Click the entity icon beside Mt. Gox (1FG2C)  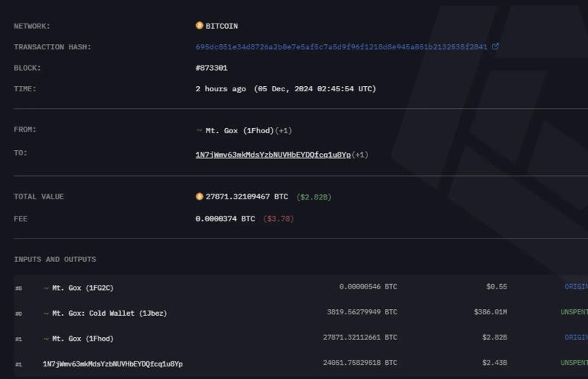(x=46, y=287)
